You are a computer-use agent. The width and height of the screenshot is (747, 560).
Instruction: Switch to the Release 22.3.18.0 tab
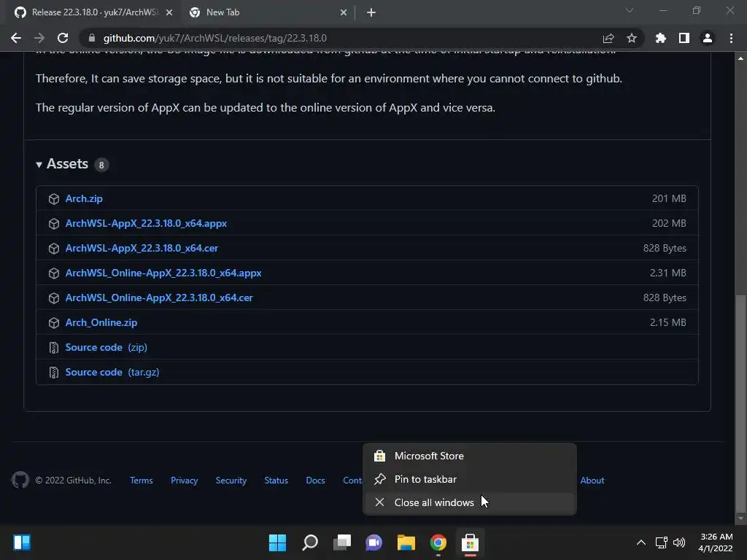coord(93,12)
